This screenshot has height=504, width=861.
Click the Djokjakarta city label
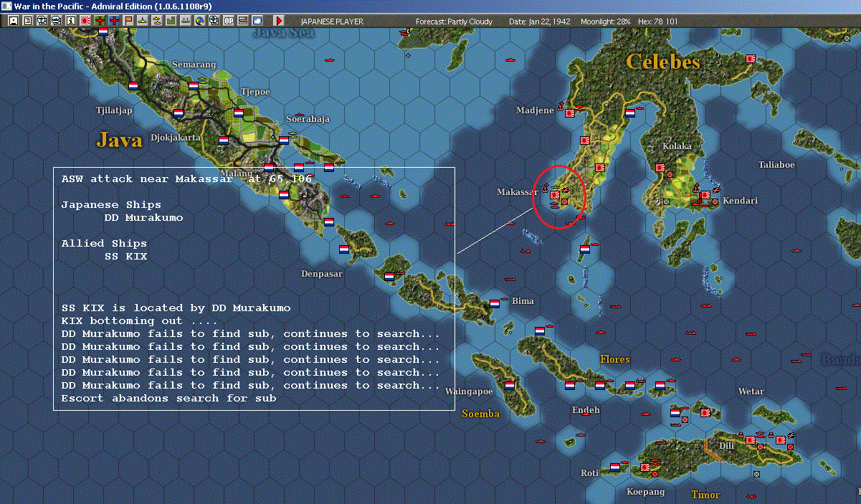tap(176, 138)
